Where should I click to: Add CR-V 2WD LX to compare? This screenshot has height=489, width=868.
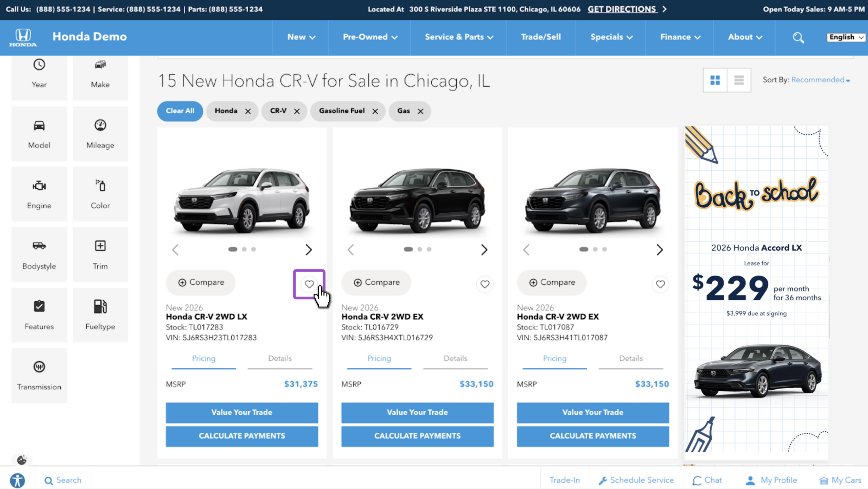pyautogui.click(x=201, y=282)
